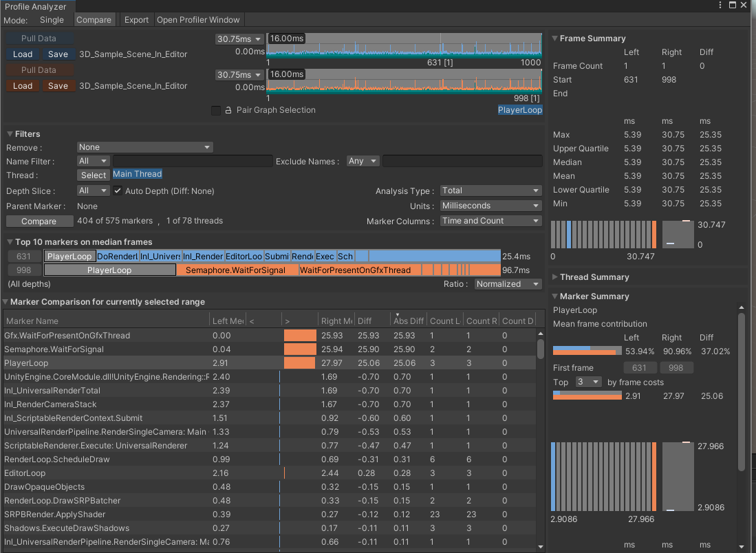This screenshot has height=553, width=756.
Task: Click the Compare button in Filters
Action: (x=39, y=221)
